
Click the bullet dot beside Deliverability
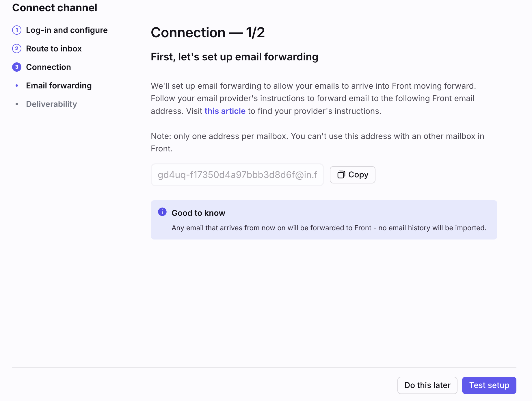(17, 104)
